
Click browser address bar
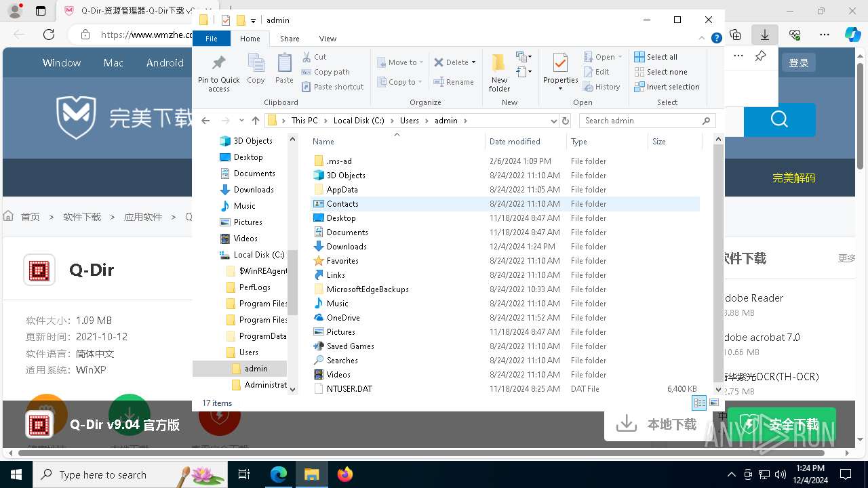point(134,34)
